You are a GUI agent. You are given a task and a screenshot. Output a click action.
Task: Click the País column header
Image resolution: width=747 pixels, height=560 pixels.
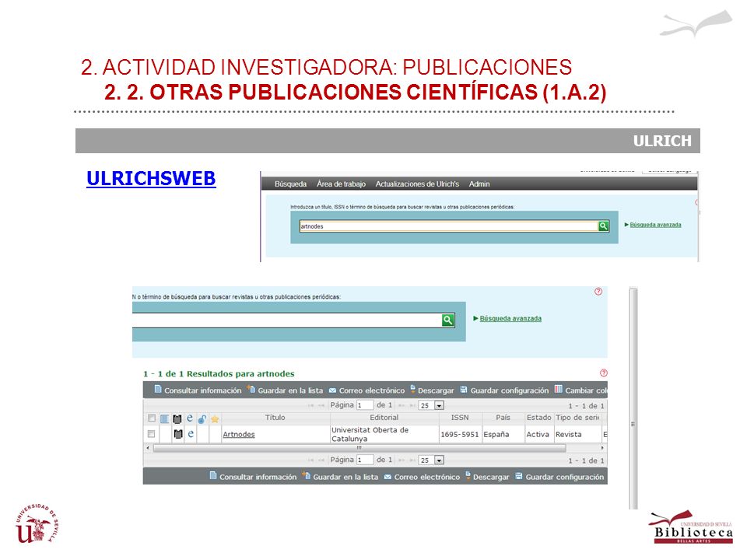pos(503,417)
